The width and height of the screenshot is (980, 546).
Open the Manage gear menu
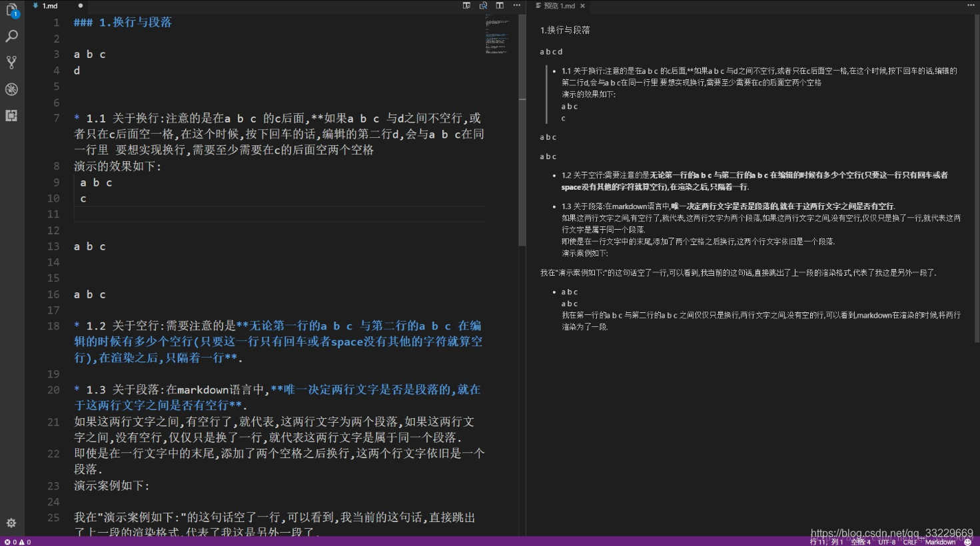coord(11,523)
